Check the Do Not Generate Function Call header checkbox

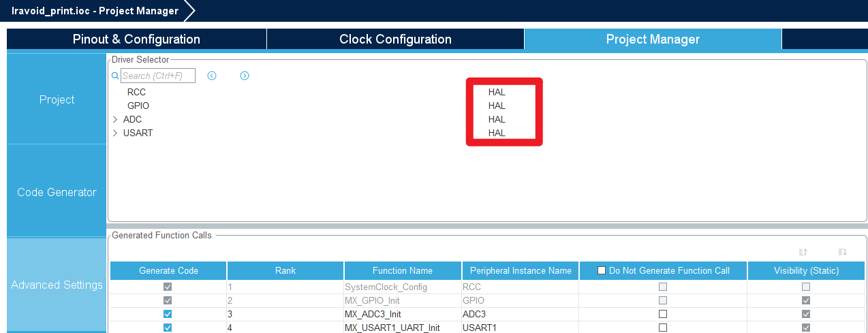click(x=602, y=270)
